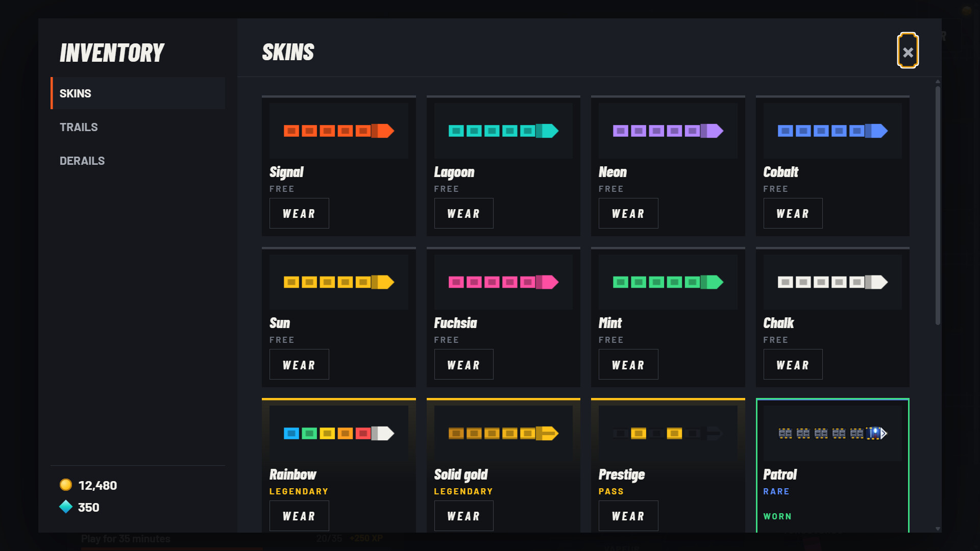The width and height of the screenshot is (980, 551).
Task: Click the 12,480 coin amount
Action: (97, 485)
